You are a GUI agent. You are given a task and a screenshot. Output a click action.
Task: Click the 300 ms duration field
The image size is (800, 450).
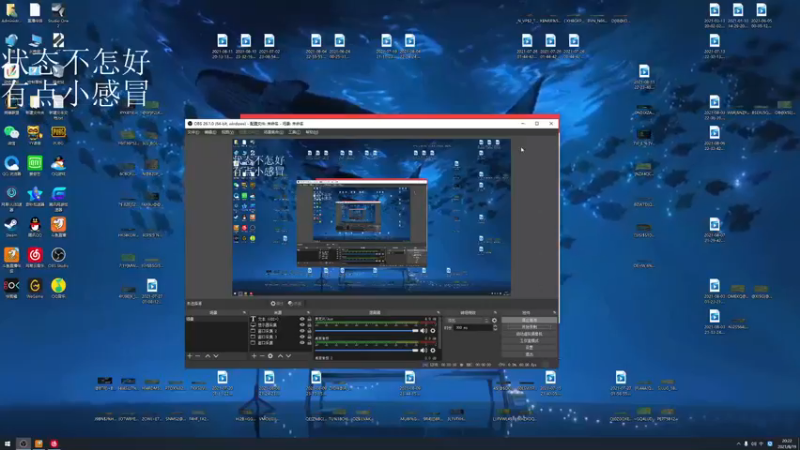pos(472,328)
